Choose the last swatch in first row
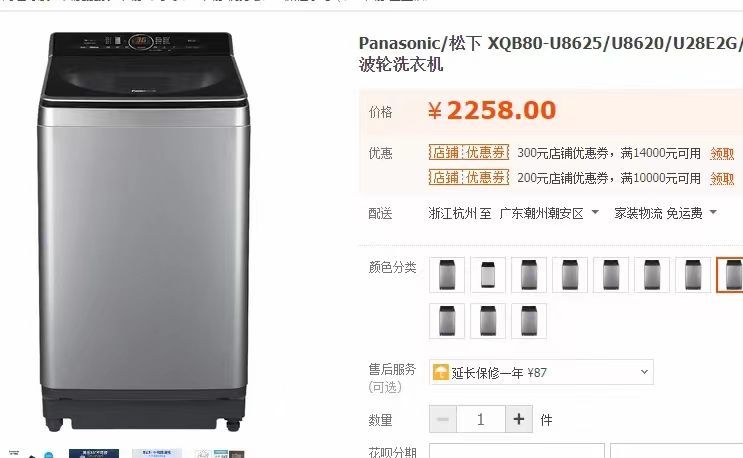This screenshot has width=743, height=458. 730,274
